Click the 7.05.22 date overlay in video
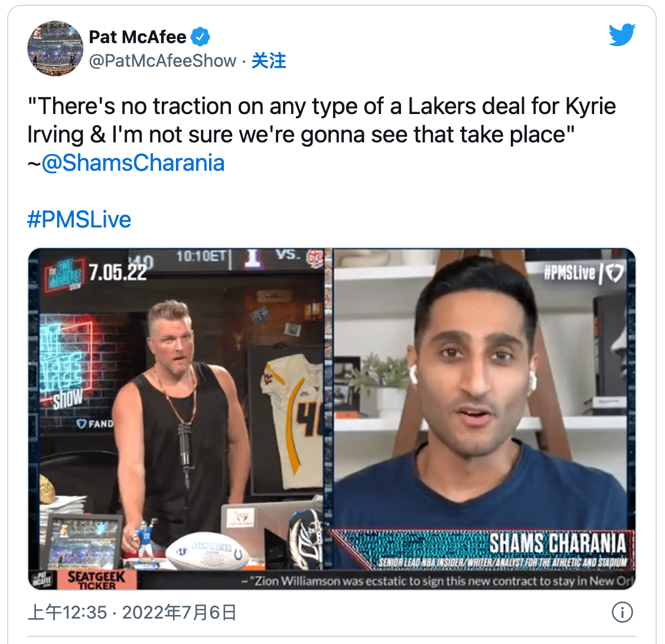This screenshot has height=644, width=665. (x=118, y=272)
